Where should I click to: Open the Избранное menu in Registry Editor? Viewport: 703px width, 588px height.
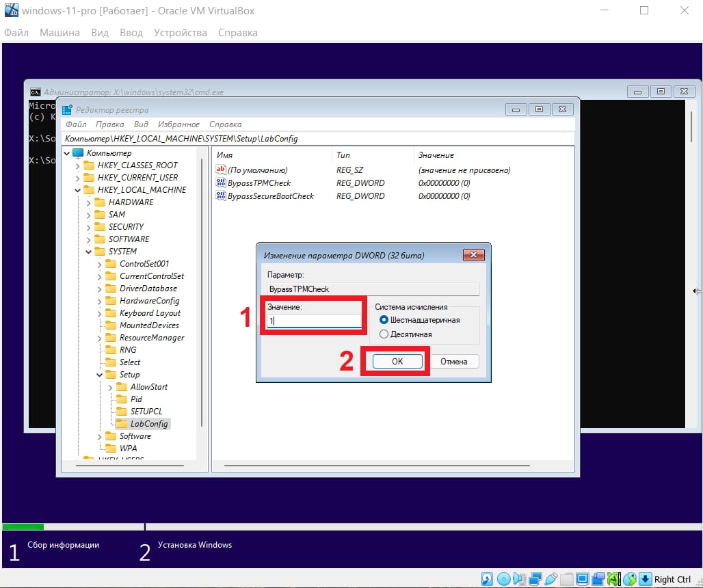[x=178, y=124]
